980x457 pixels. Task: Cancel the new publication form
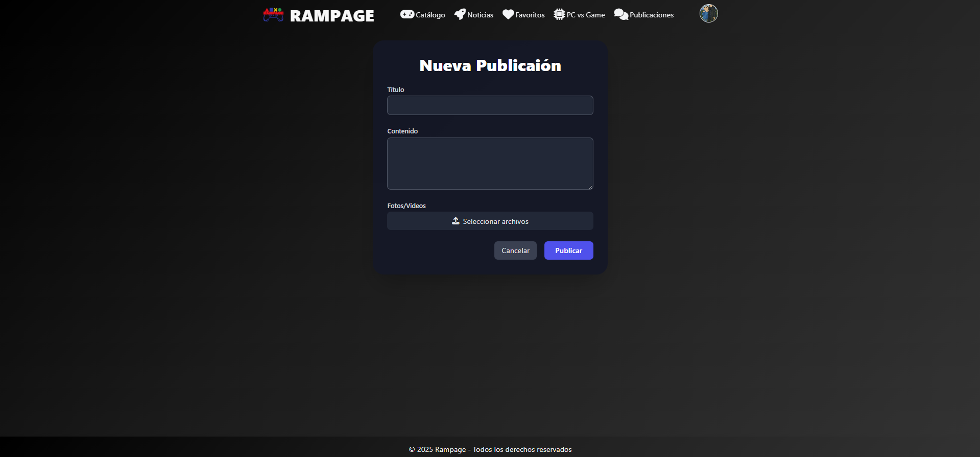pyautogui.click(x=515, y=250)
